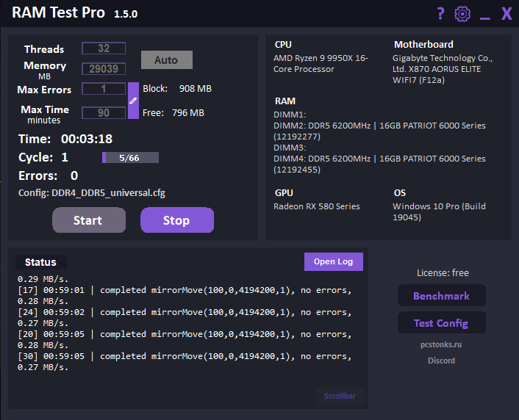The width and height of the screenshot is (519, 420).
Task: Click the AMD Ryzen 9 9950X CPU text
Action: 321,63
